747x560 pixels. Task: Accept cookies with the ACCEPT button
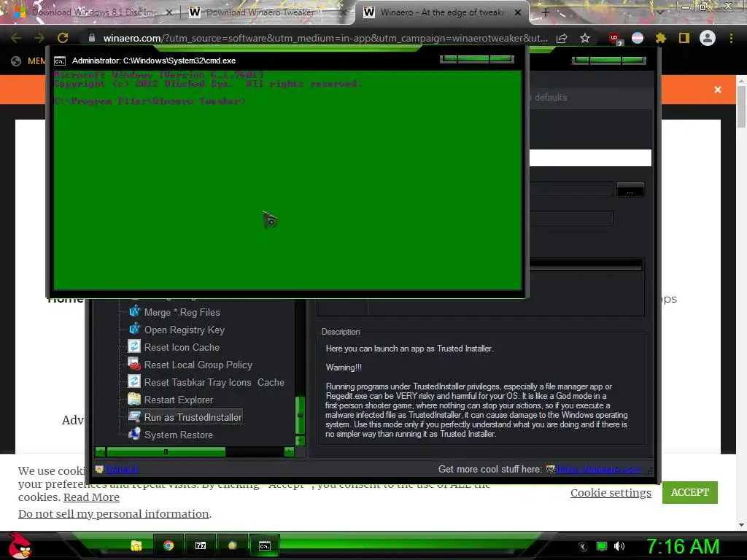click(690, 492)
